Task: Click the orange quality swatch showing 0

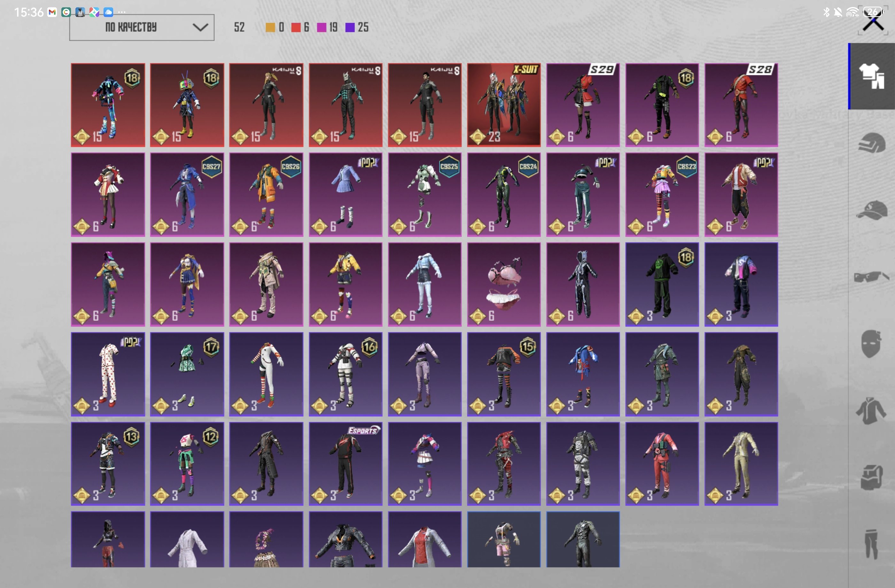Action: coord(270,27)
